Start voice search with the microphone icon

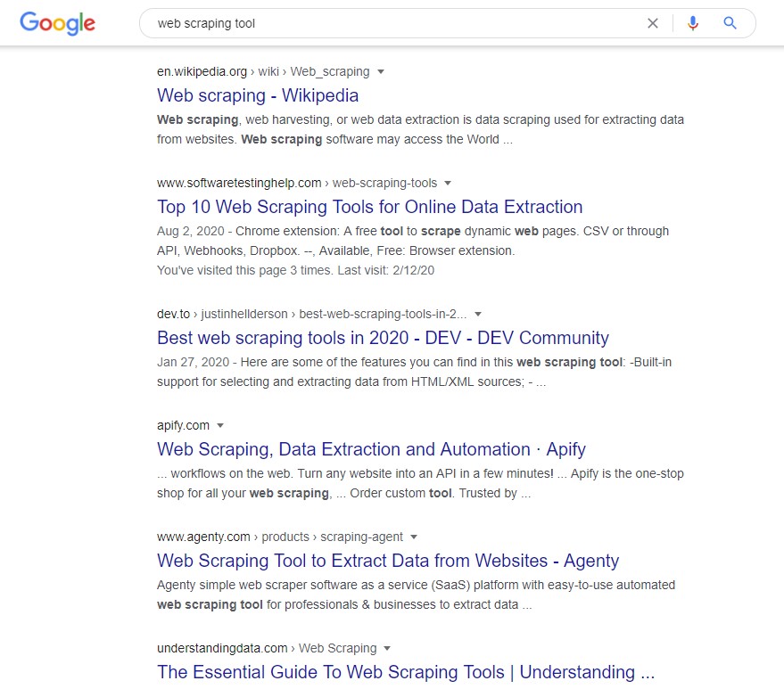pos(692,23)
